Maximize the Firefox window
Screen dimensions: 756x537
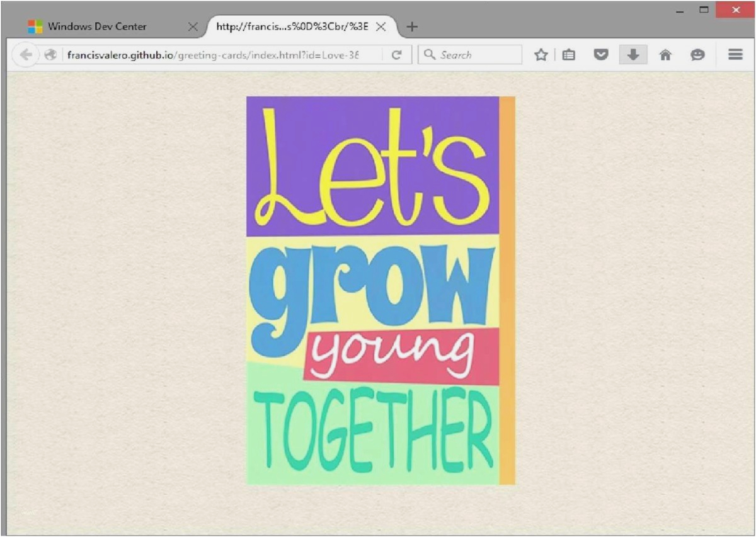click(x=704, y=10)
